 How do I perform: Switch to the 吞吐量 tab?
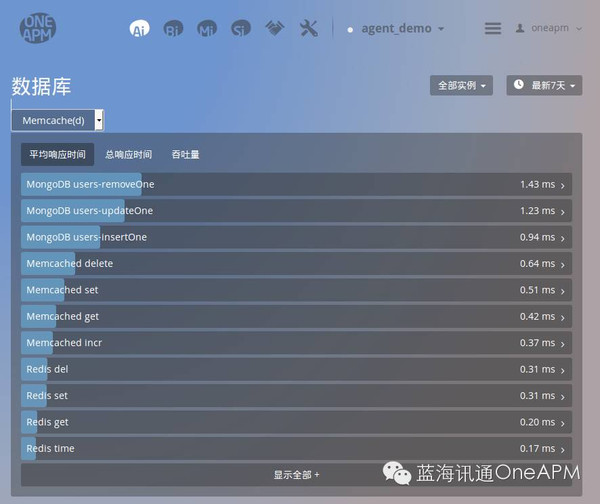coord(186,155)
